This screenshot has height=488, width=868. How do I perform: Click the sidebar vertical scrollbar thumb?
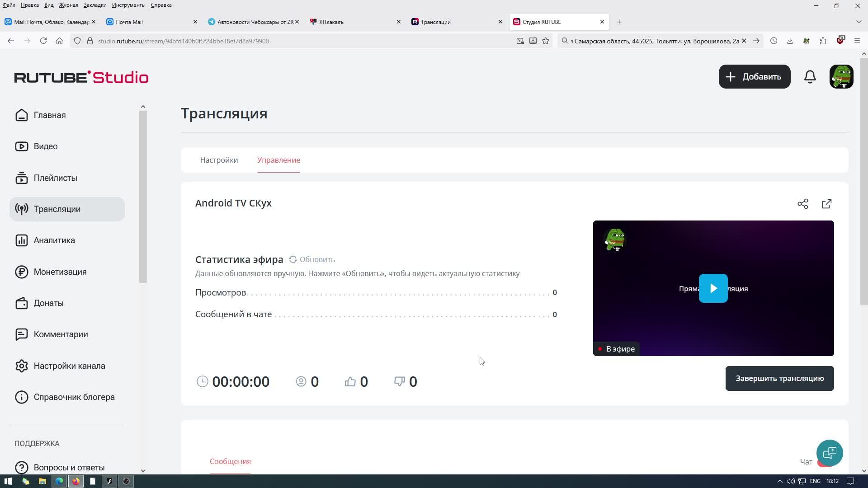(143, 197)
